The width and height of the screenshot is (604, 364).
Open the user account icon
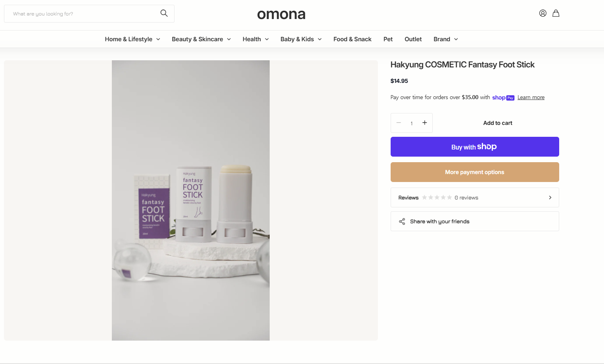pos(543,13)
